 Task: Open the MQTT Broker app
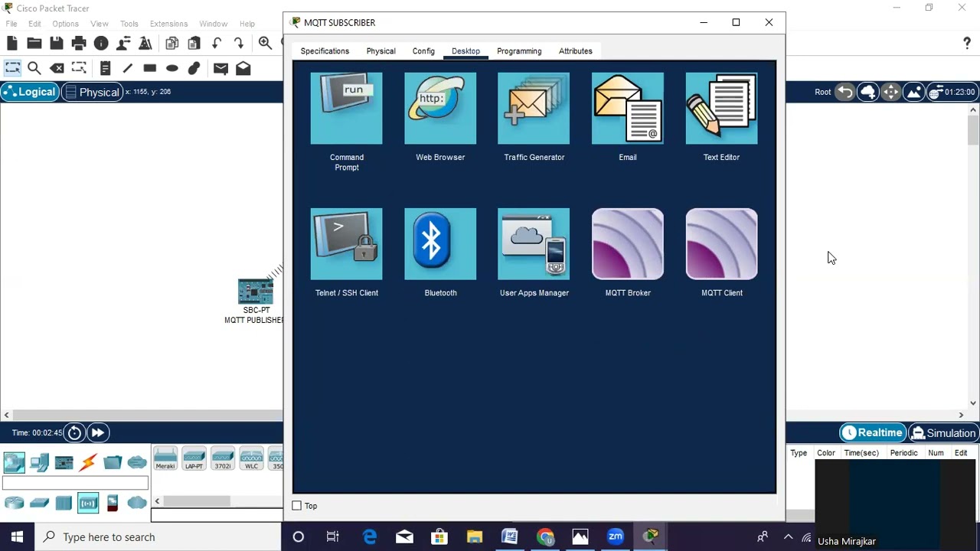tap(628, 244)
